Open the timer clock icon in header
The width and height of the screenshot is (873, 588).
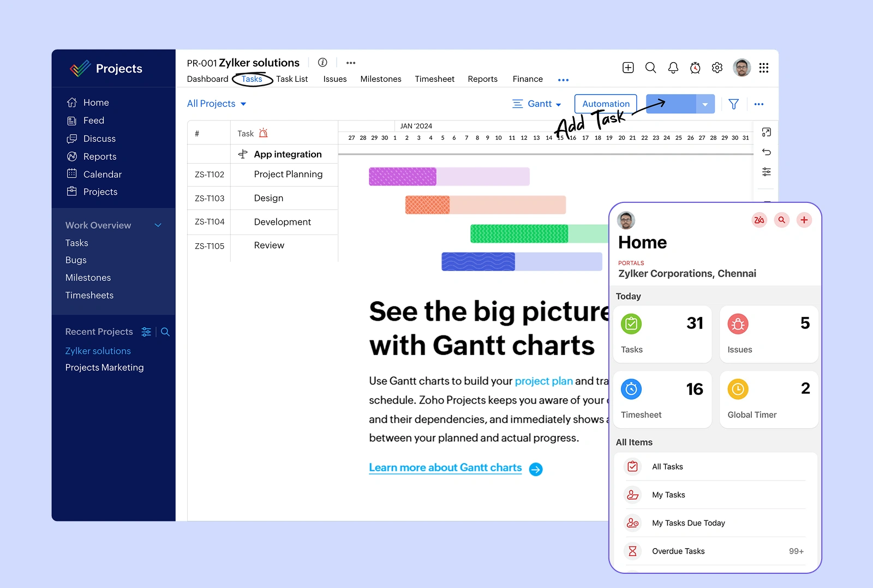click(x=695, y=68)
